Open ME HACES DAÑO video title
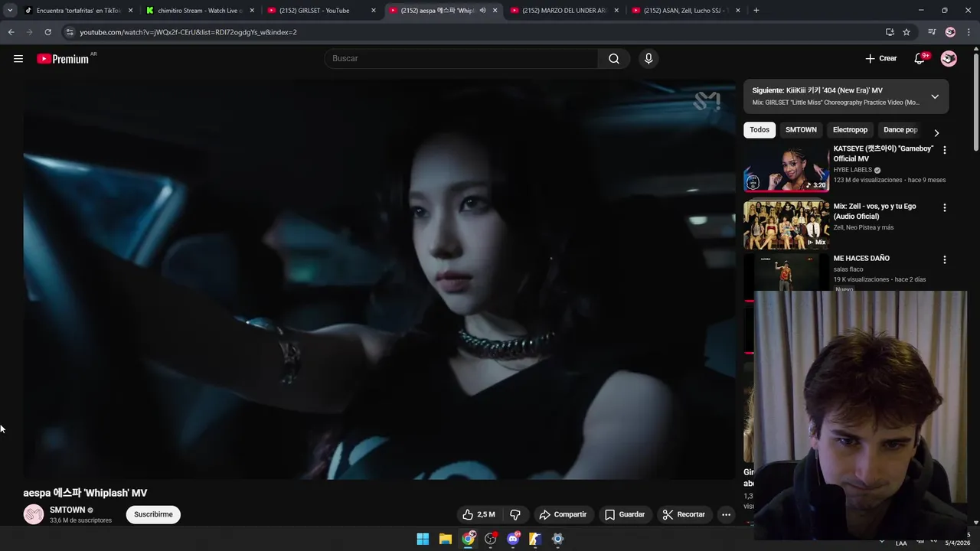 [861, 259]
